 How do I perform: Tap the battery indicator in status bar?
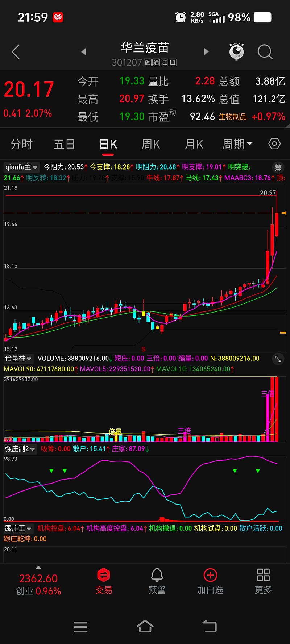(x=263, y=17)
